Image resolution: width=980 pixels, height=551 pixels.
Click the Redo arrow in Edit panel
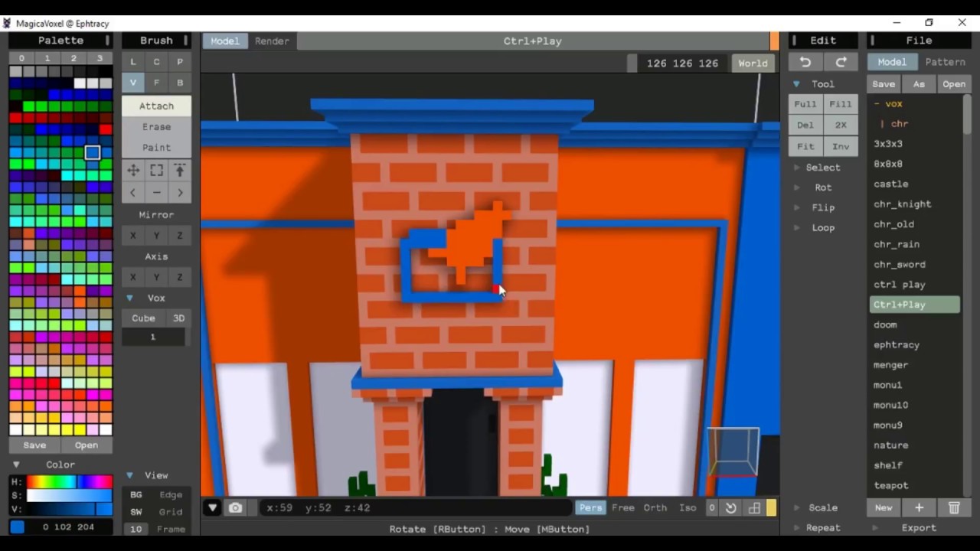coord(841,62)
